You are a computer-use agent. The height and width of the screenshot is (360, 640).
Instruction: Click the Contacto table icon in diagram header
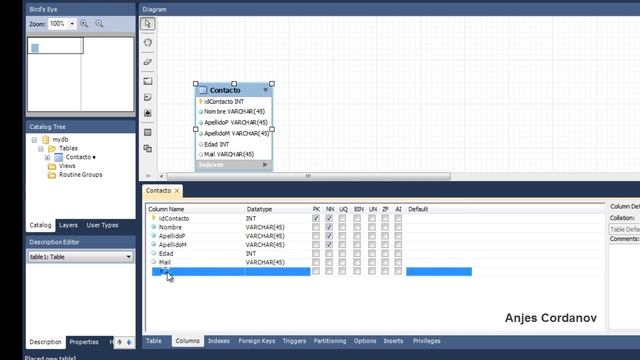pos(203,90)
